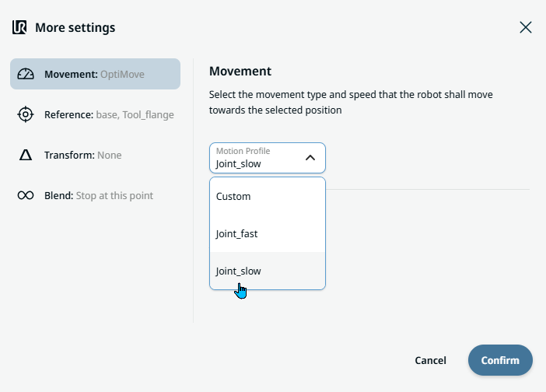Click the Movement speedometer icon
The height and width of the screenshot is (392, 546).
click(x=26, y=75)
